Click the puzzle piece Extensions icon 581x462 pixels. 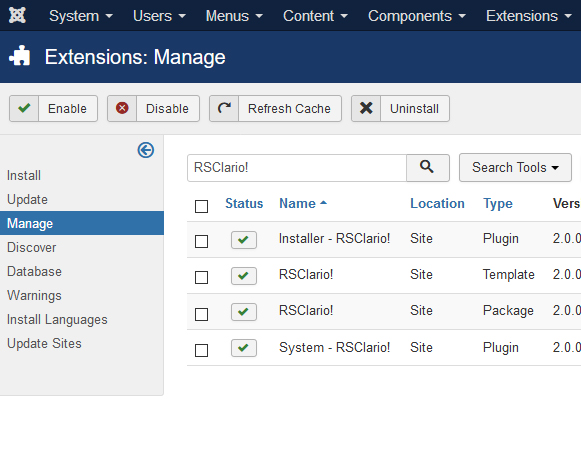(19, 56)
